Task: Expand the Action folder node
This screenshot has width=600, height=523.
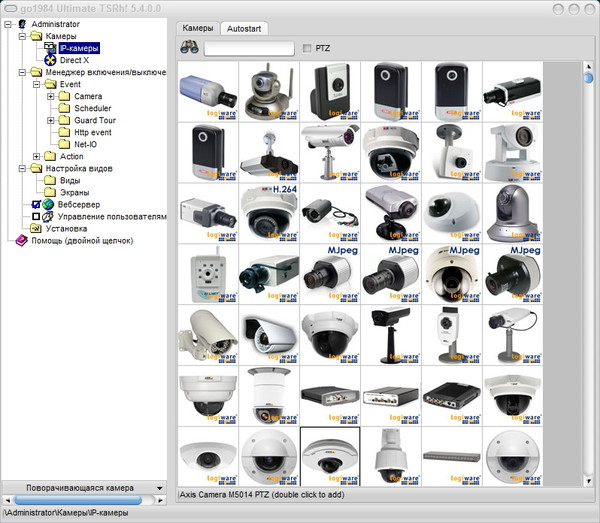Action: pos(36,156)
